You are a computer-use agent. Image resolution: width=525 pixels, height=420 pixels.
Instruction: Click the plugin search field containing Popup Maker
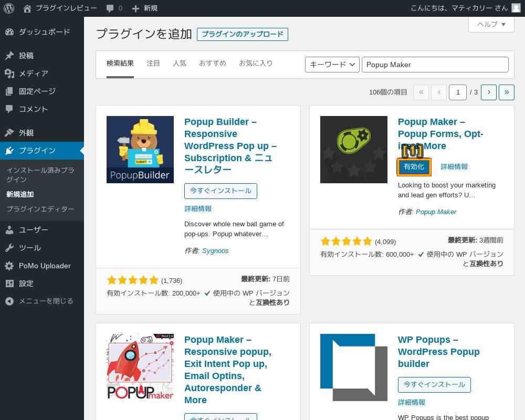click(435, 65)
